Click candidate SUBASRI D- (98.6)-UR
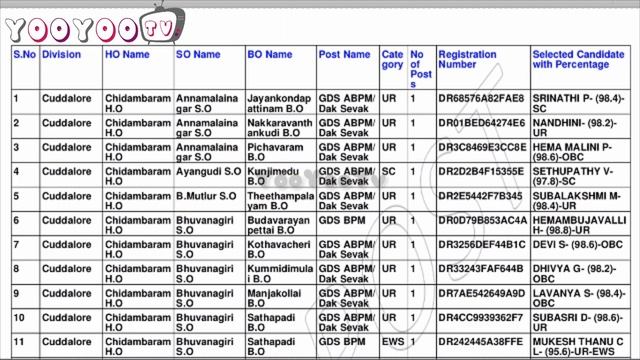Screen dimensions: 640x360 click(578, 322)
